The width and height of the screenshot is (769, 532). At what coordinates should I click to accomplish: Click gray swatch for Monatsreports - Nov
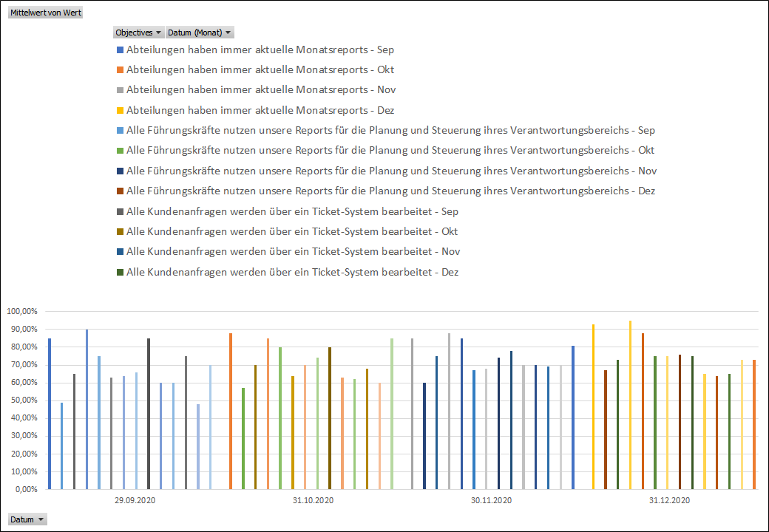pos(120,90)
